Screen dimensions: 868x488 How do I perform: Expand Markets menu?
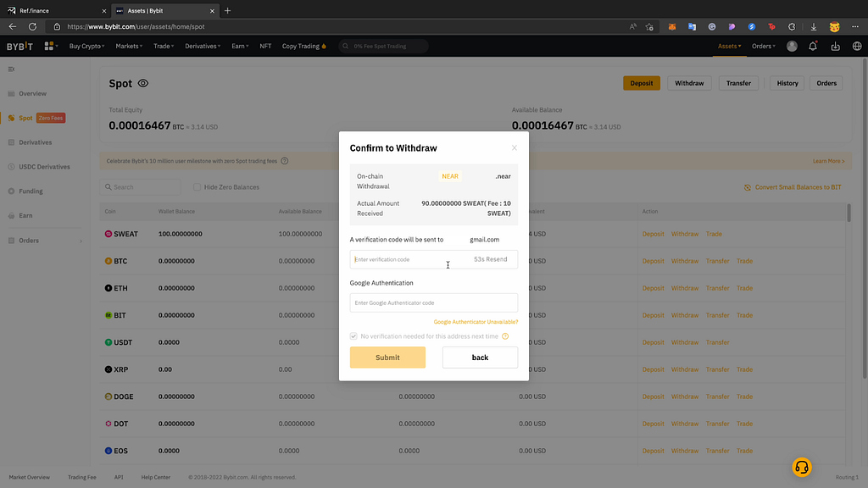(x=129, y=47)
